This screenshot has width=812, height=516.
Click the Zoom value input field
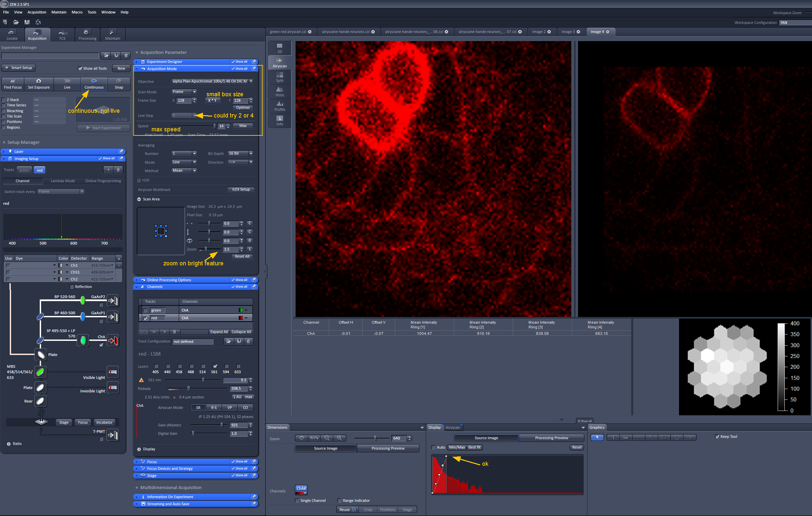[231, 249]
